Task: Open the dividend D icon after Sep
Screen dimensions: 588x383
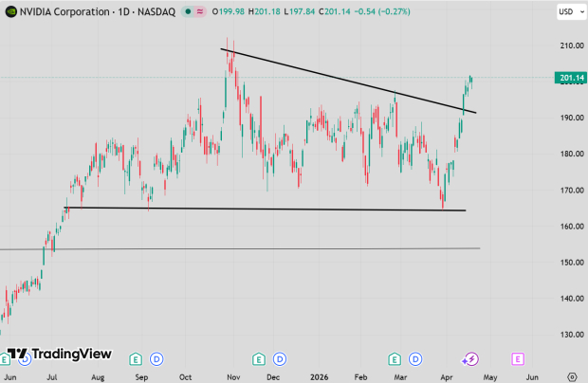Action: 156,359
